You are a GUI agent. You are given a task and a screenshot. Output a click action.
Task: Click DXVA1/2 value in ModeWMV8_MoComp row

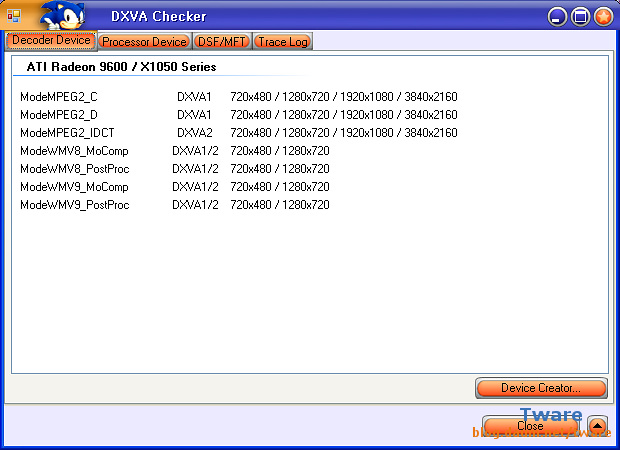tap(195, 151)
